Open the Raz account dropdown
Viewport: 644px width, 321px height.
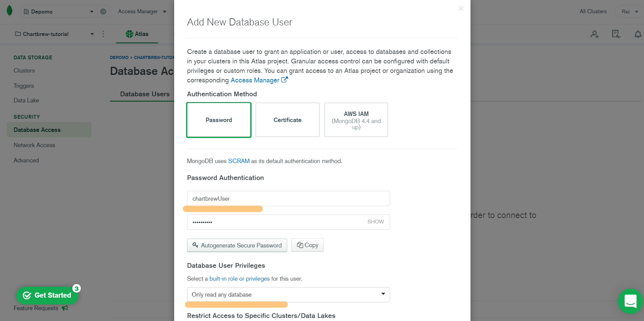[629, 11]
